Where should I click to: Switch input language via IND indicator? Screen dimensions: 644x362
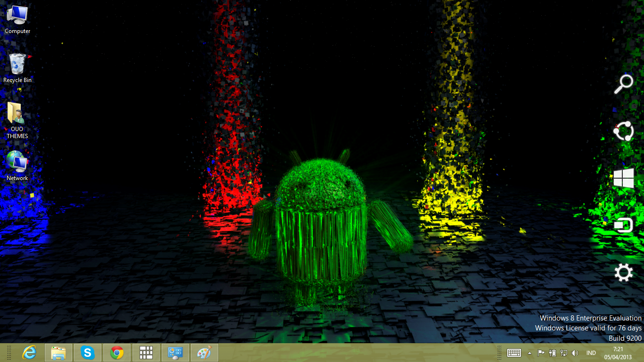point(591,353)
